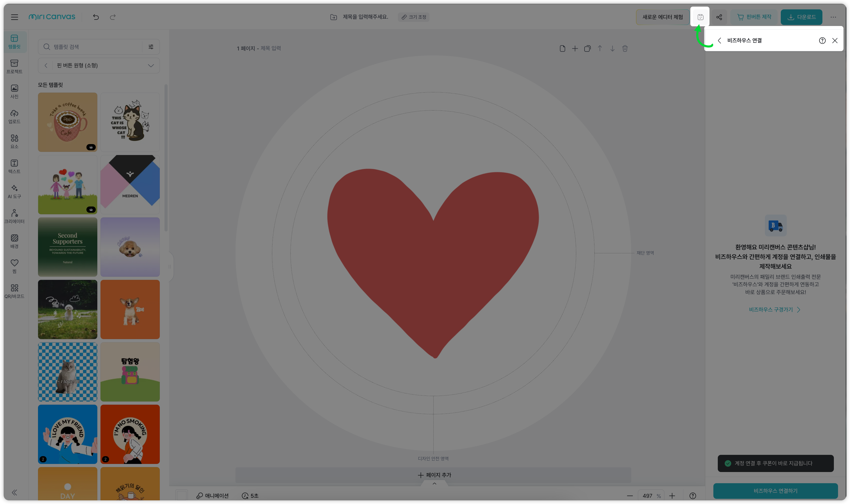
Task: Toggle 애니메이션 in the bottom bar
Action: point(212,495)
